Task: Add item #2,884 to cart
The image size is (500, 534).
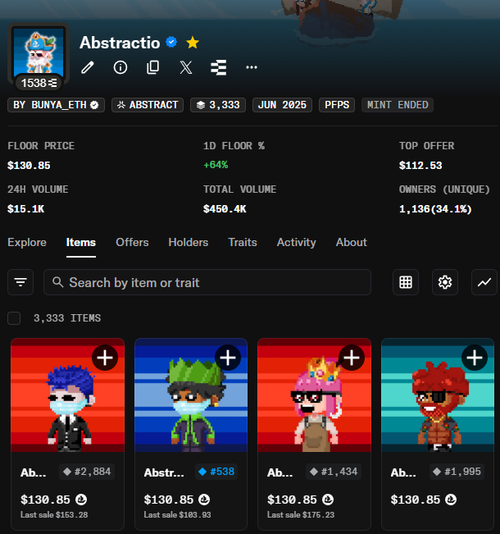Action: [x=105, y=358]
